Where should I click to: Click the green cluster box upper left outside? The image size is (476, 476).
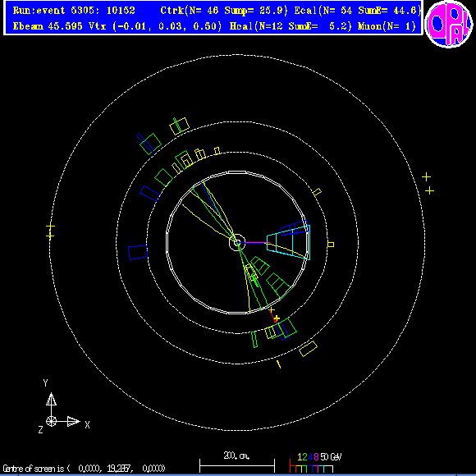pyautogui.click(x=150, y=144)
